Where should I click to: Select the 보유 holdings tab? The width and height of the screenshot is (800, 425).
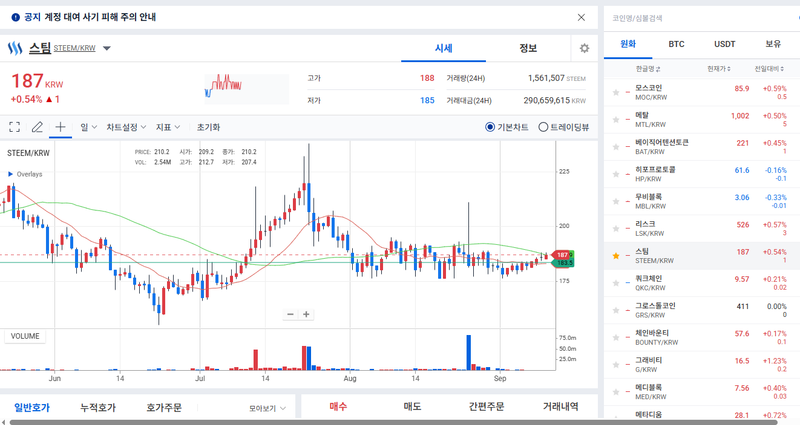(773, 44)
